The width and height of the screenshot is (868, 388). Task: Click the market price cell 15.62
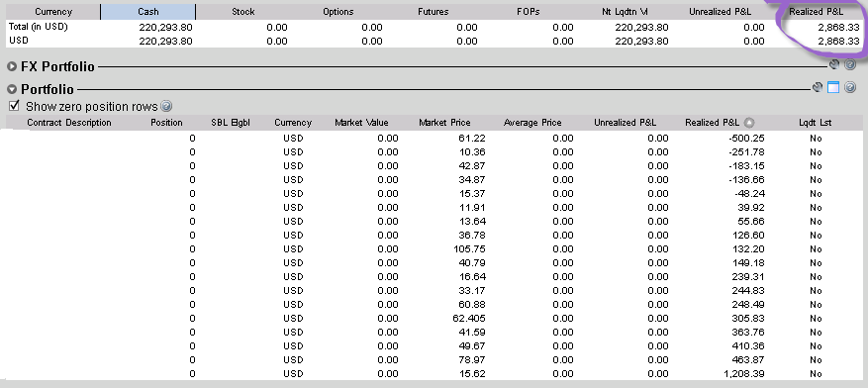tap(472, 373)
